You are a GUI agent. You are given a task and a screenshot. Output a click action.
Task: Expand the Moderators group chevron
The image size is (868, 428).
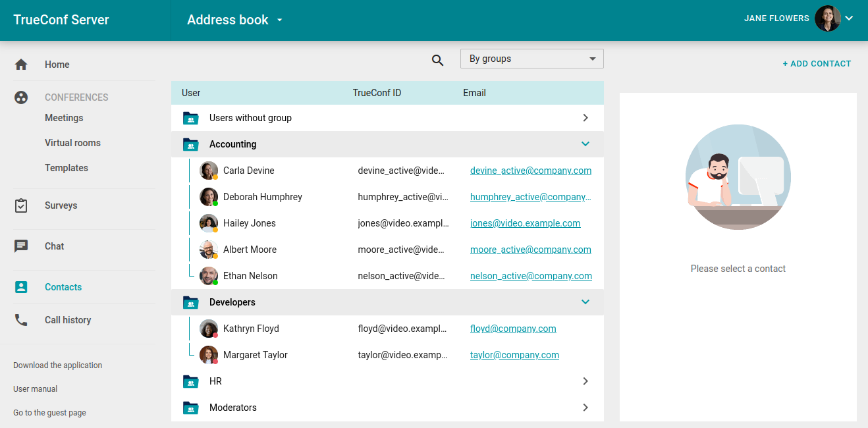(x=585, y=408)
